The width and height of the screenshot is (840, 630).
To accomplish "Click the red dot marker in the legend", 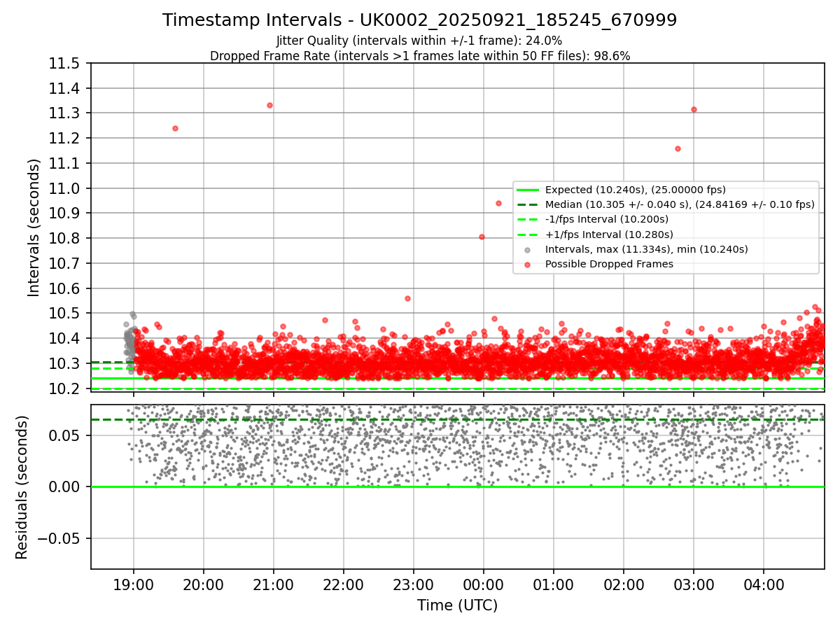I will (x=527, y=265).
